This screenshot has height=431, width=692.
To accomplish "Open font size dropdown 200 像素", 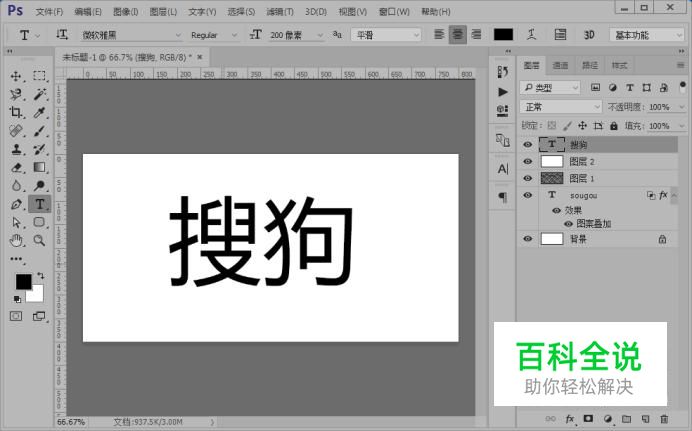I will click(296, 35).
